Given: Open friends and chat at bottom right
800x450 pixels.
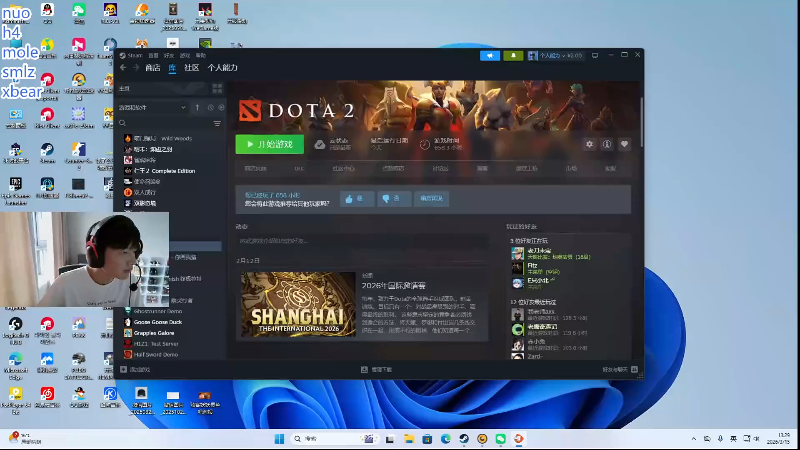Looking at the screenshot, I should 620,369.
